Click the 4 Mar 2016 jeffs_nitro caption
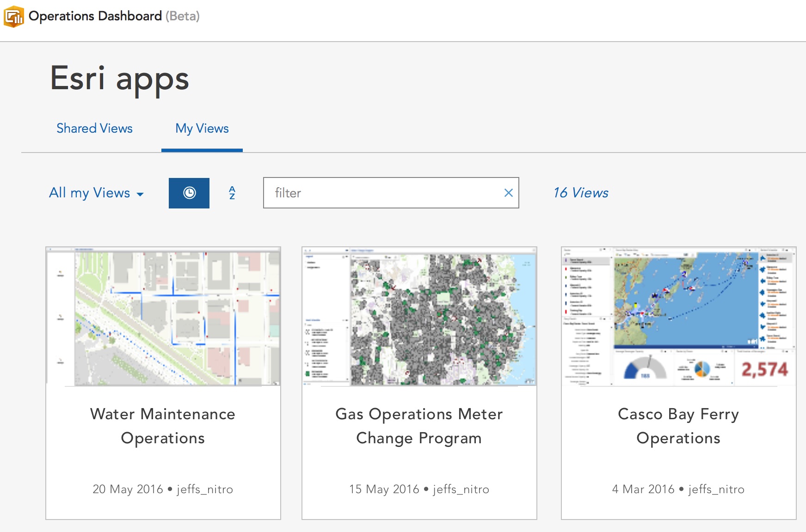806x532 pixels. point(678,489)
